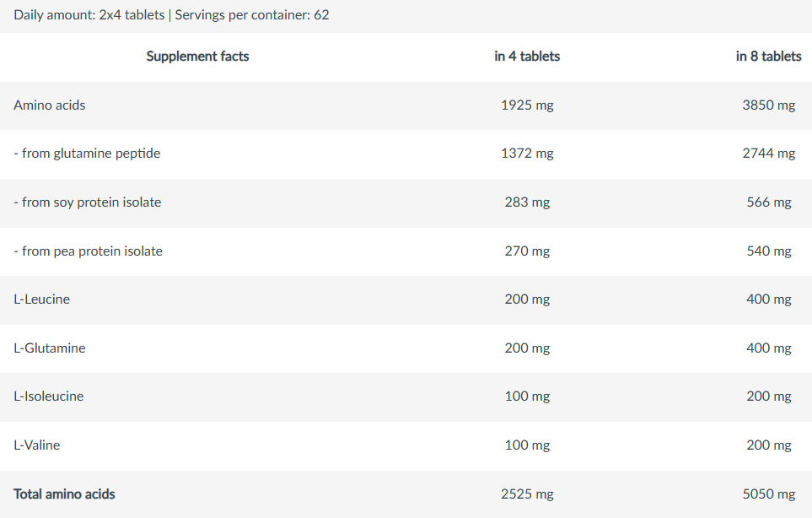The width and height of the screenshot is (812, 518).
Task: Click the 270 mg pea protein value
Action: (527, 251)
